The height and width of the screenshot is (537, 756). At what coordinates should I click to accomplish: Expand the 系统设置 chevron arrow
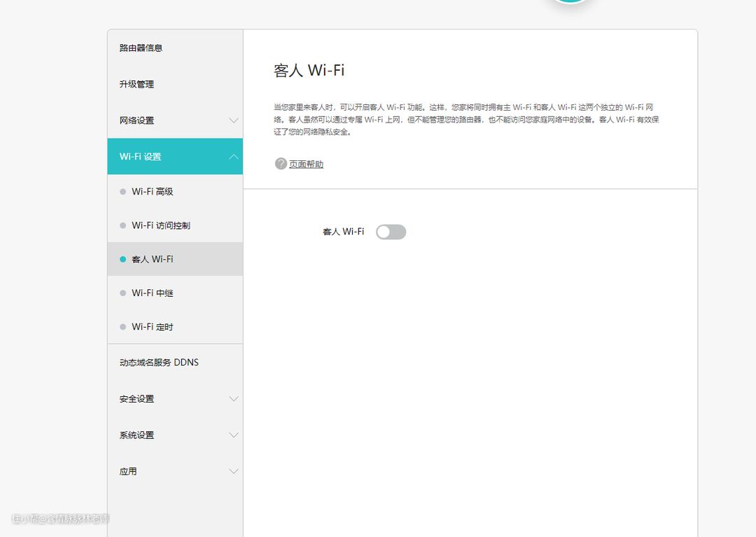pos(234,435)
